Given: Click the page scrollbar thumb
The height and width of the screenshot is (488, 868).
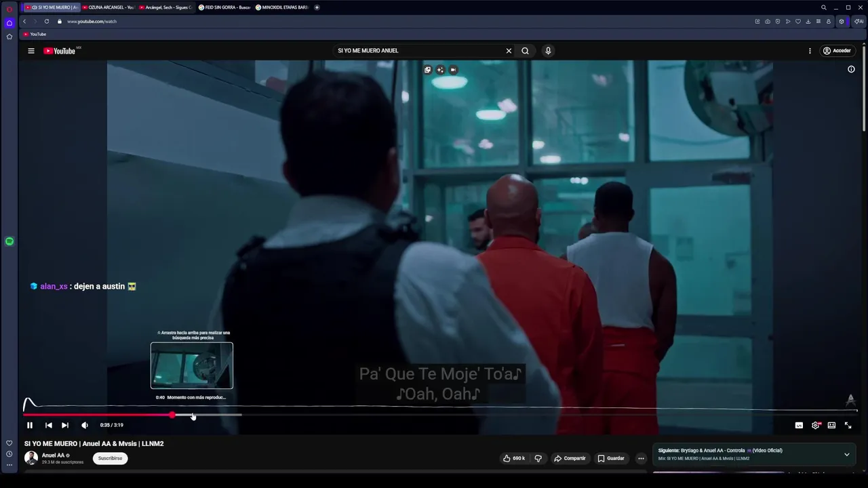Looking at the screenshot, I should [x=864, y=88].
